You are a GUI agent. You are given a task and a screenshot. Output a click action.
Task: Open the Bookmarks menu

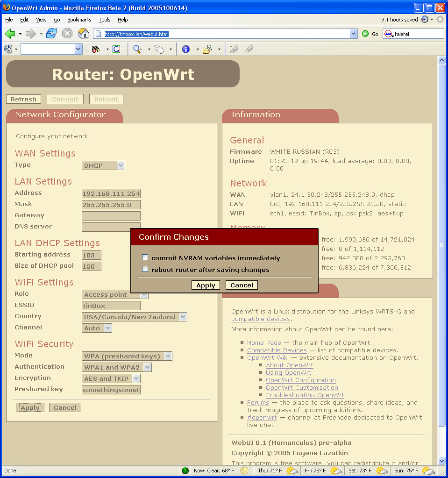point(79,20)
